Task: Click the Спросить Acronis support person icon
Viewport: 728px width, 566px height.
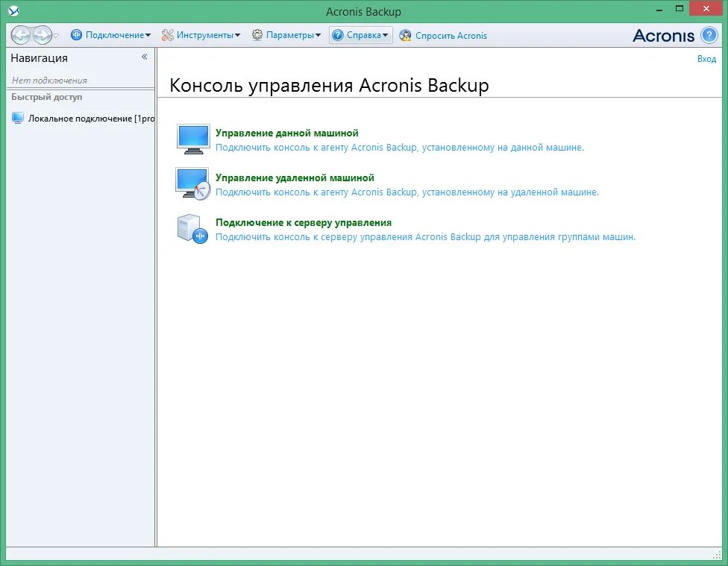Action: coord(405,35)
